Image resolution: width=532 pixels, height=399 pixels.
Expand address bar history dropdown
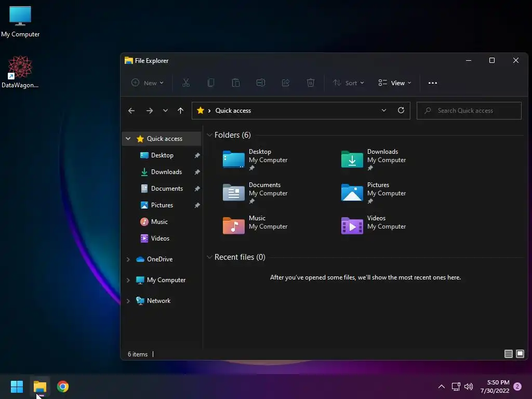[384, 110]
